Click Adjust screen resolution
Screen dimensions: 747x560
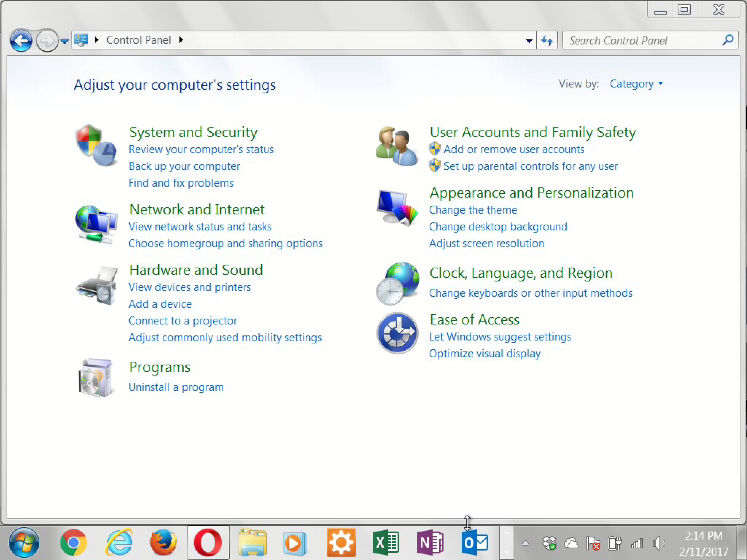[487, 244]
